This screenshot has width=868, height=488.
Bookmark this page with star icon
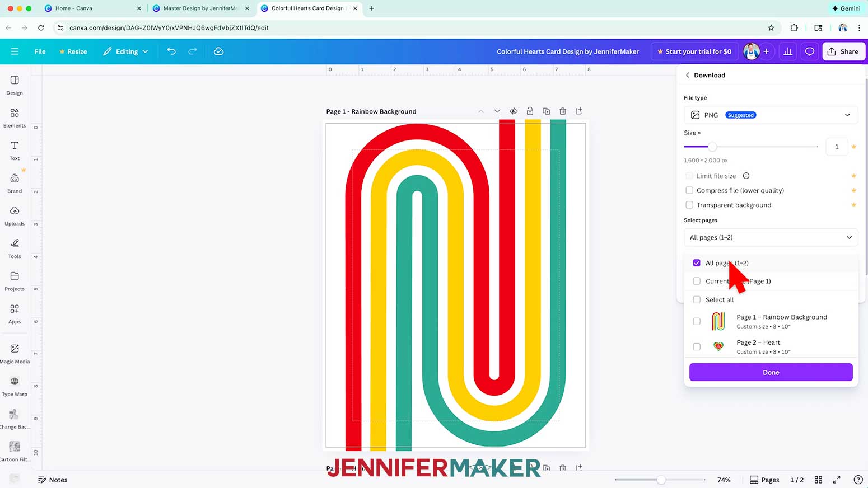click(771, 27)
